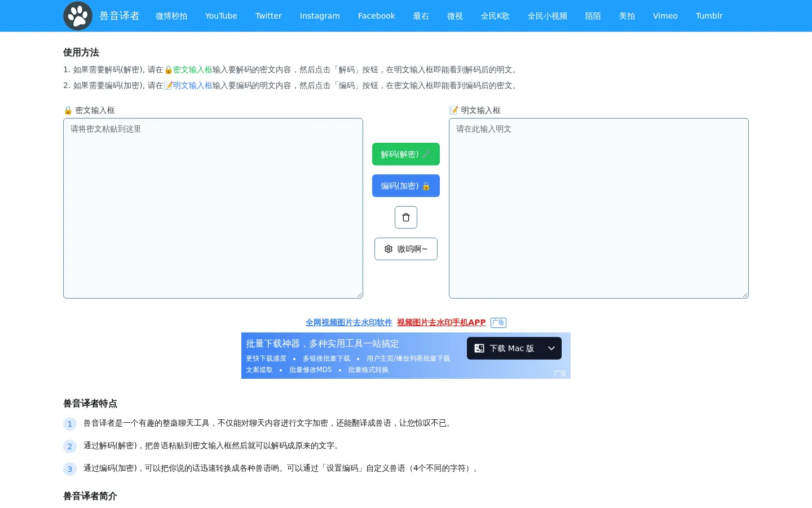Open the 全网视频图片去水印软件 link
The width and height of the screenshot is (812, 508).
pos(349,322)
